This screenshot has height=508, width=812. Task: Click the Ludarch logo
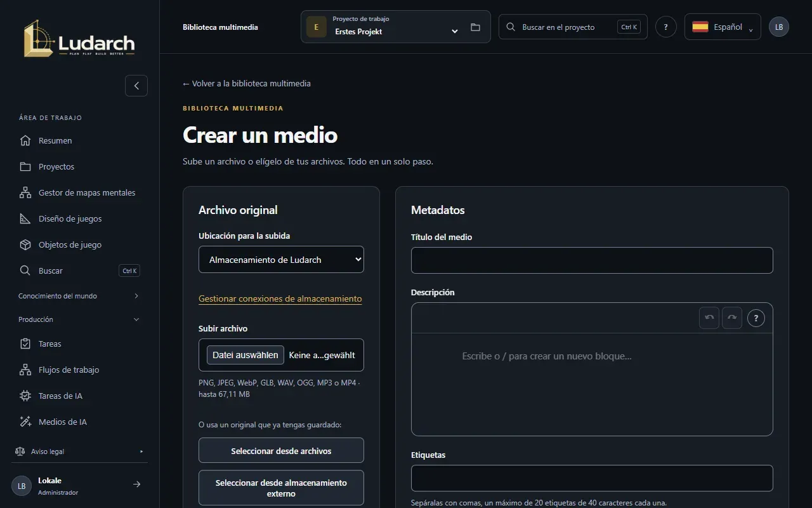tap(79, 39)
